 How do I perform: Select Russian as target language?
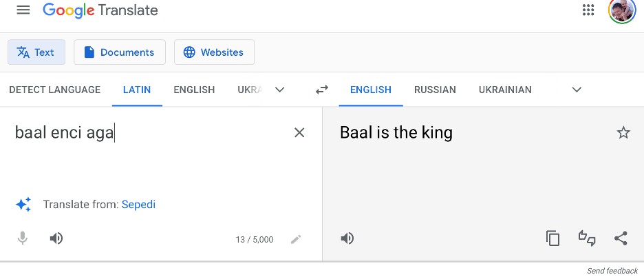coord(435,90)
